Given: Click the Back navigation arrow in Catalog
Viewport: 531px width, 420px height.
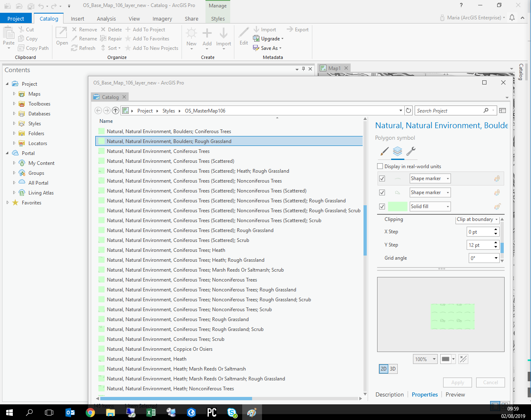Looking at the screenshot, I should coord(98,110).
